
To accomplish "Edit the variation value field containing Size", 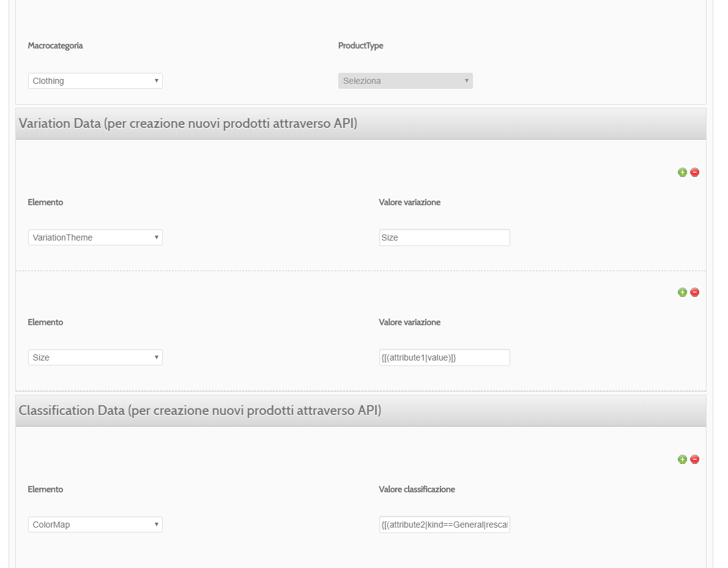I will tap(444, 237).
